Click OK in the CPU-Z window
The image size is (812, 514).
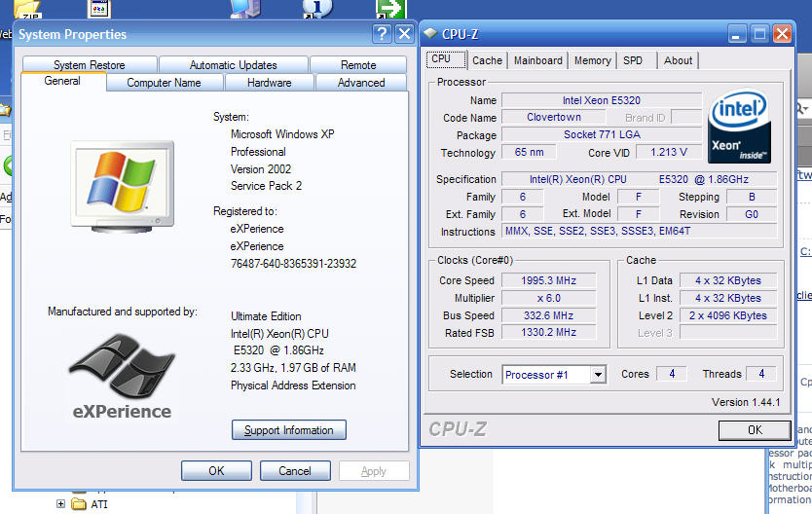[x=755, y=430]
